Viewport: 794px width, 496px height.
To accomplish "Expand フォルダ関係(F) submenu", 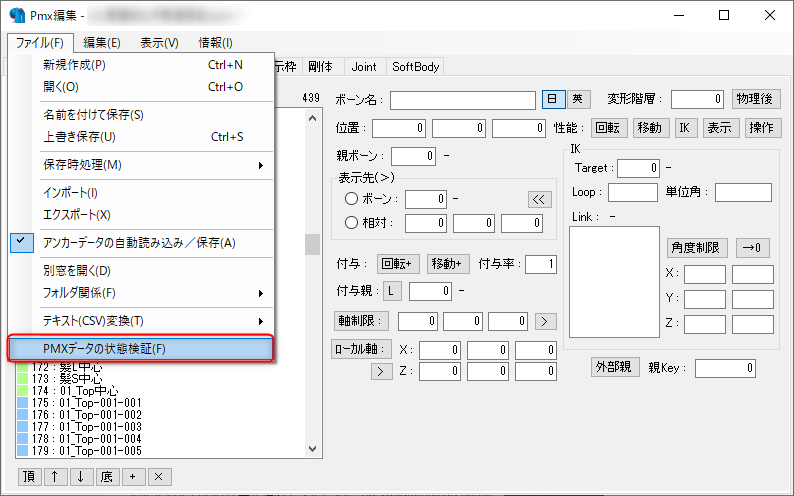I will 156,293.
